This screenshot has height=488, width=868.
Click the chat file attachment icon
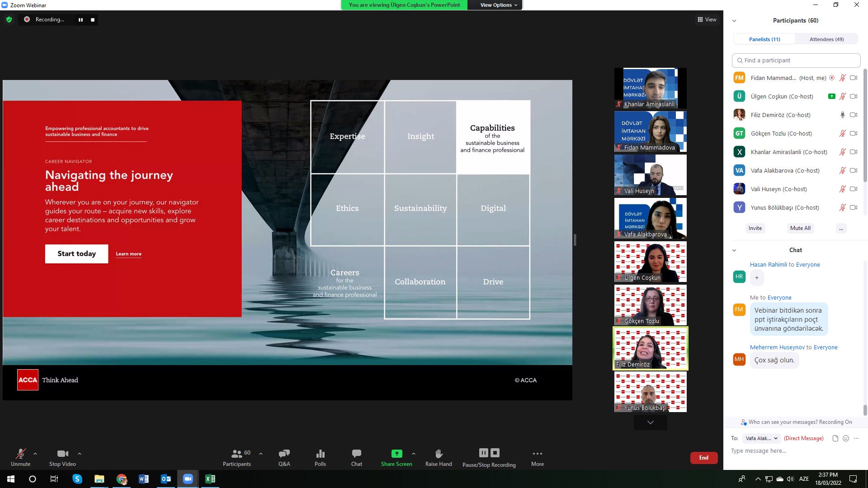tap(835, 438)
